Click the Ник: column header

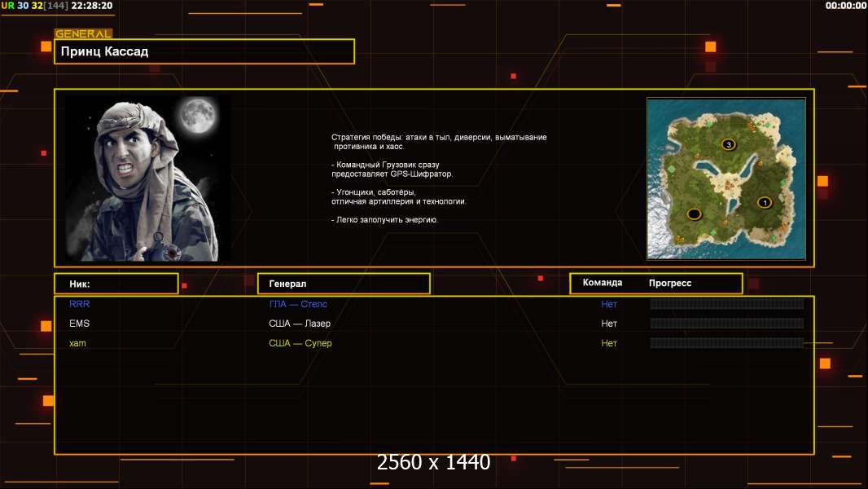tap(116, 284)
